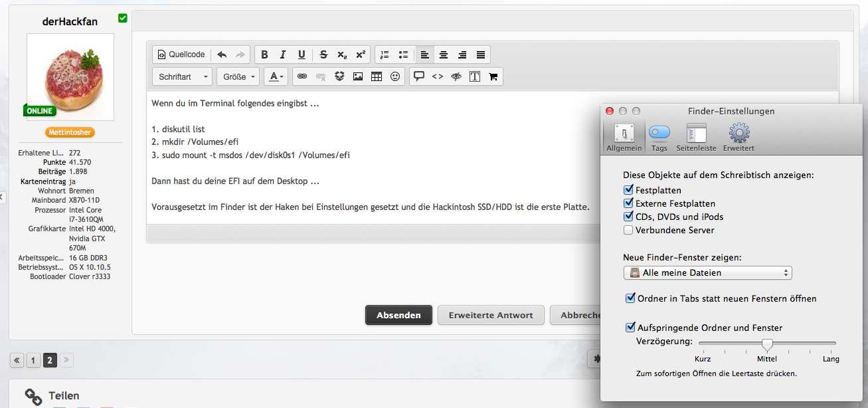The image size is (868, 408).
Task: Click '16 GB DDR3' profile value
Action: click(x=88, y=258)
